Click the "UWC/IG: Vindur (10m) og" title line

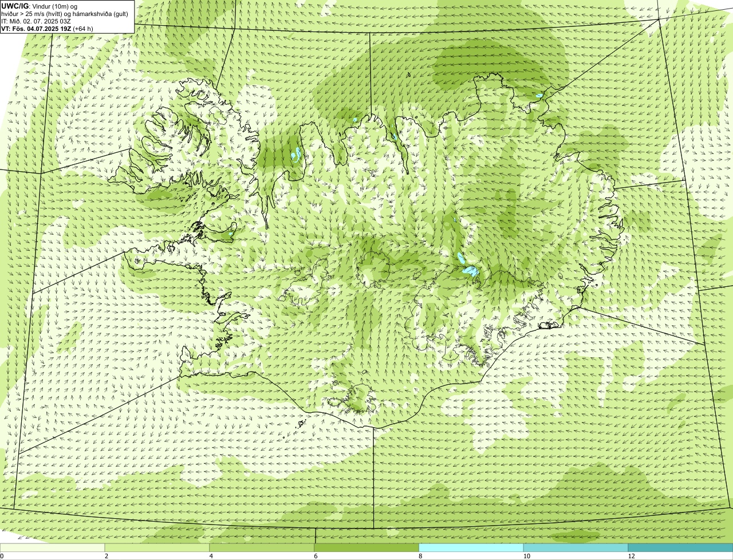point(40,6)
